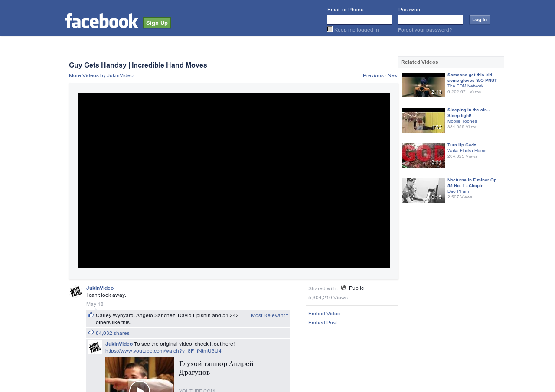Visit Waka Flocka Flame page

tap(467, 151)
